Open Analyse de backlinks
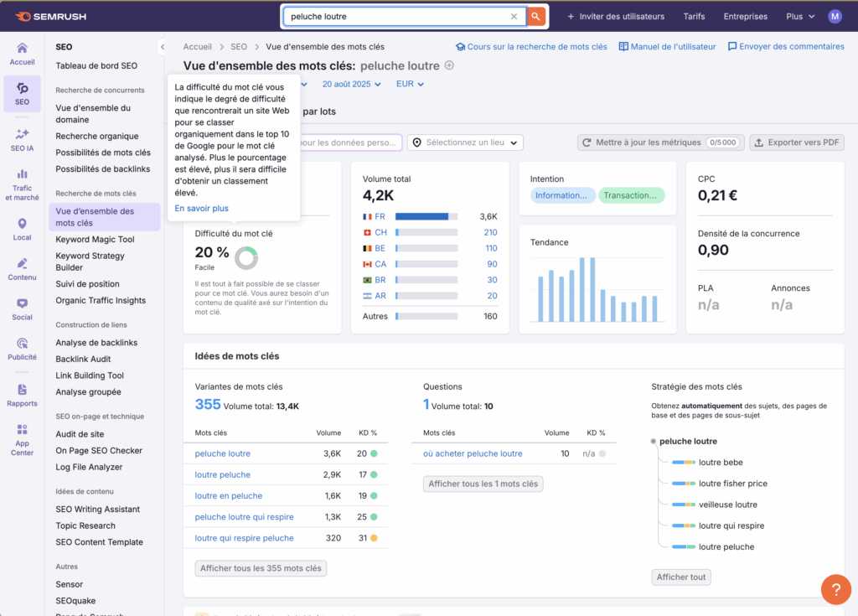 pos(96,343)
